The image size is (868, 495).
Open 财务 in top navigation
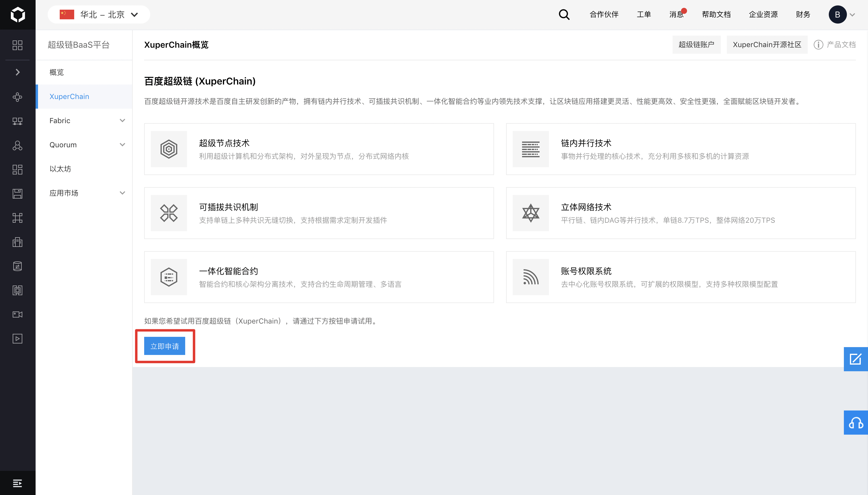[803, 14]
